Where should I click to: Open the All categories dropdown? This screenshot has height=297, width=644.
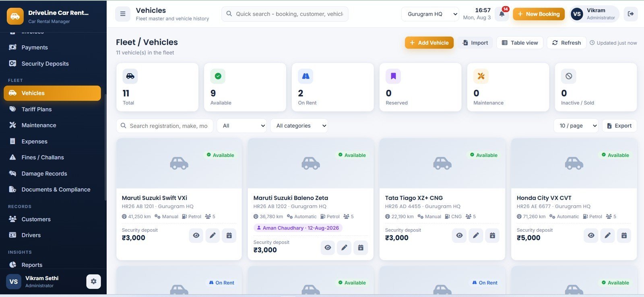click(x=299, y=126)
